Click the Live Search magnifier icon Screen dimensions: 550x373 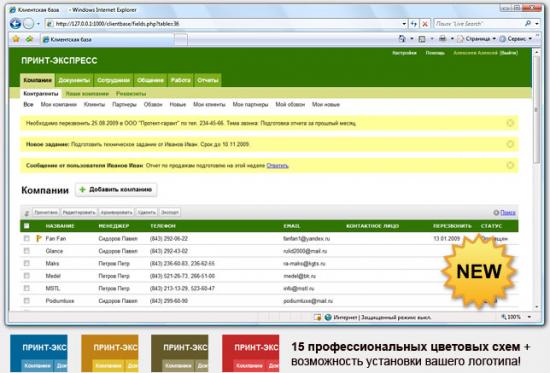(x=528, y=24)
